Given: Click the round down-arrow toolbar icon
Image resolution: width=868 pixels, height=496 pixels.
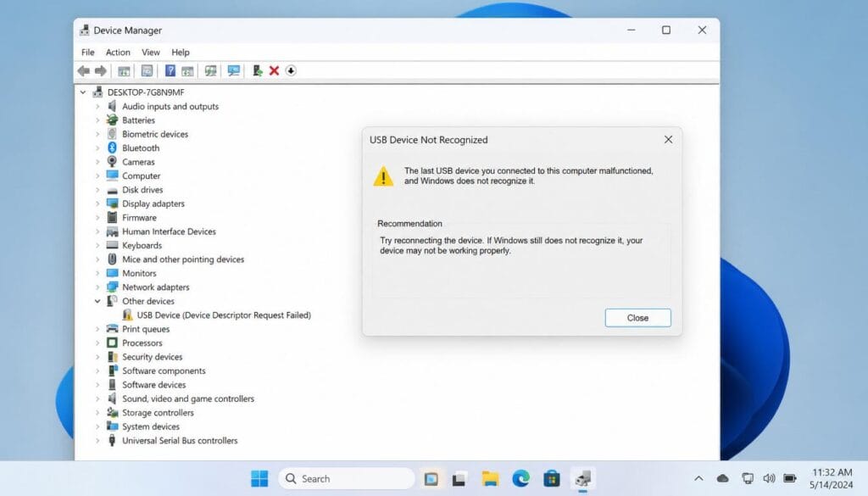Looking at the screenshot, I should click(291, 71).
